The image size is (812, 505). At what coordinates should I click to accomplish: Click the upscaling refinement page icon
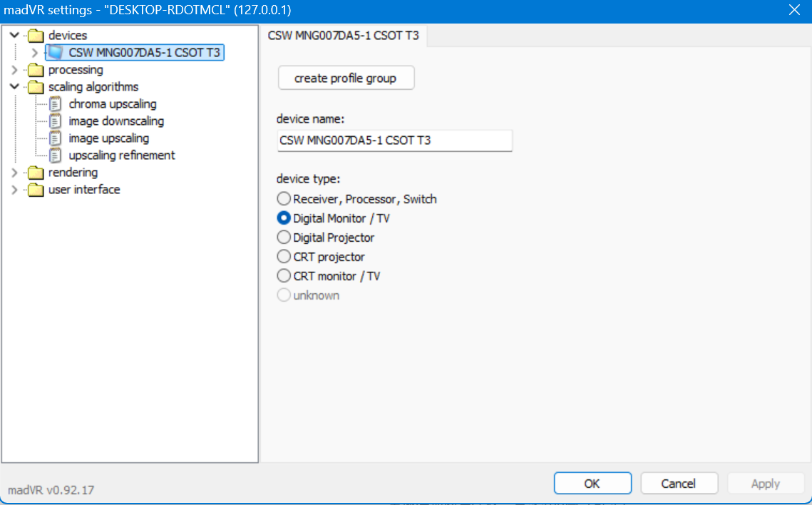pyautogui.click(x=56, y=155)
